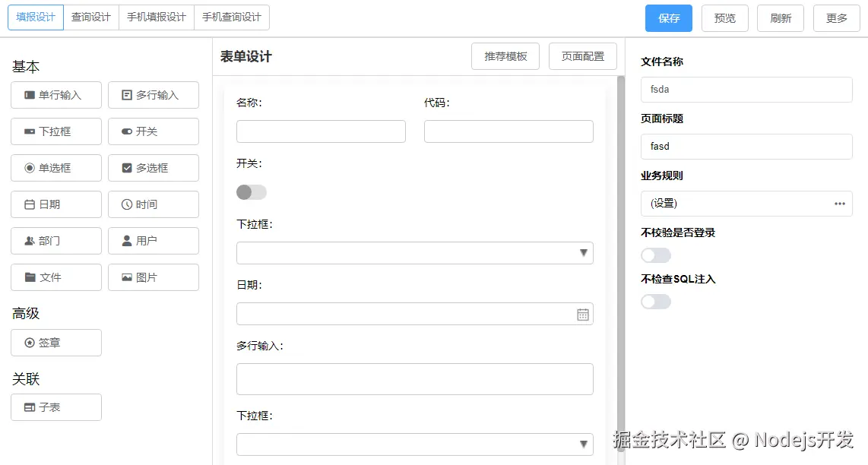Click the 保存 save button

click(x=668, y=17)
